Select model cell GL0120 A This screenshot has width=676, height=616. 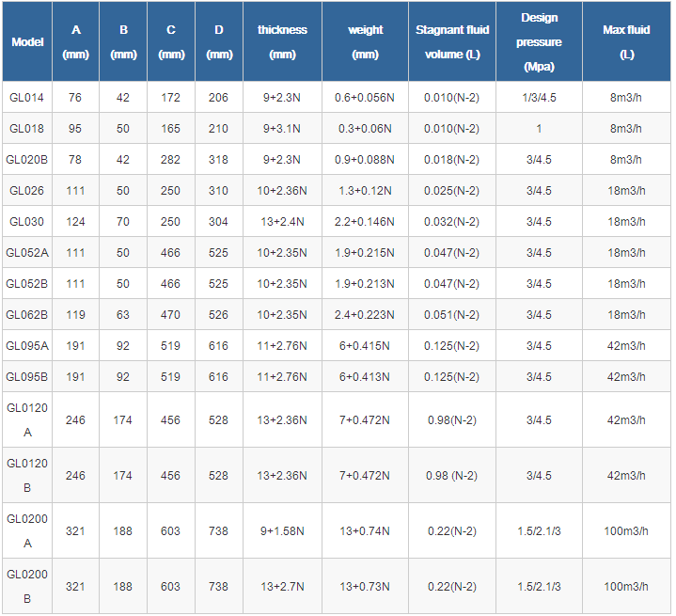coord(27,419)
